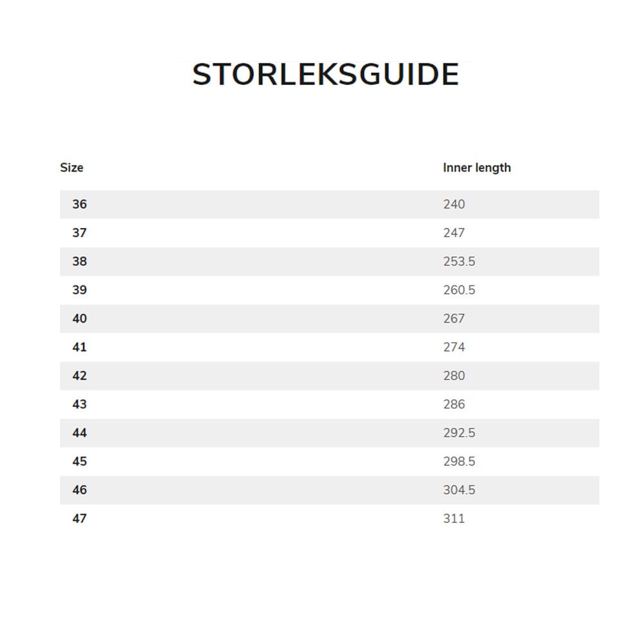Select size 36 in the table
The width and height of the screenshot is (644, 644).
click(x=79, y=204)
